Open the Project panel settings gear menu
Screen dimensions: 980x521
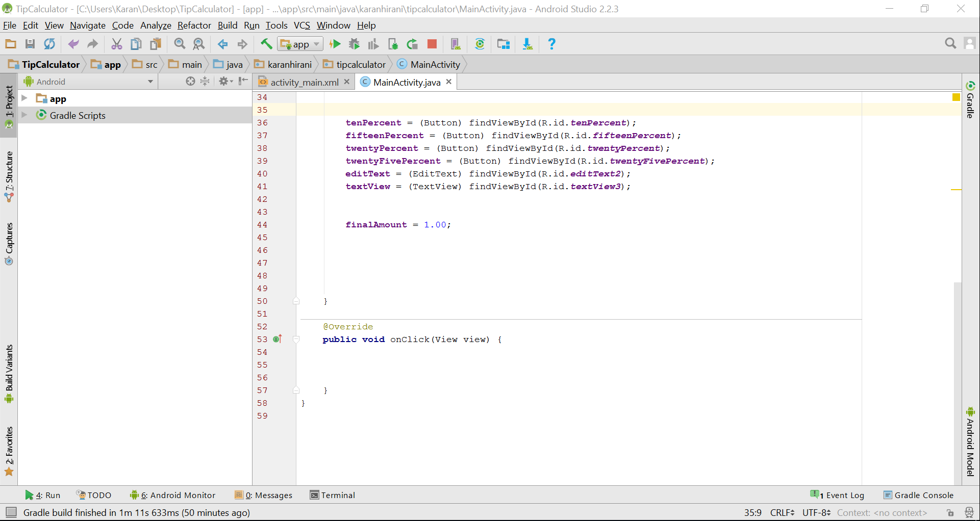[x=225, y=81]
